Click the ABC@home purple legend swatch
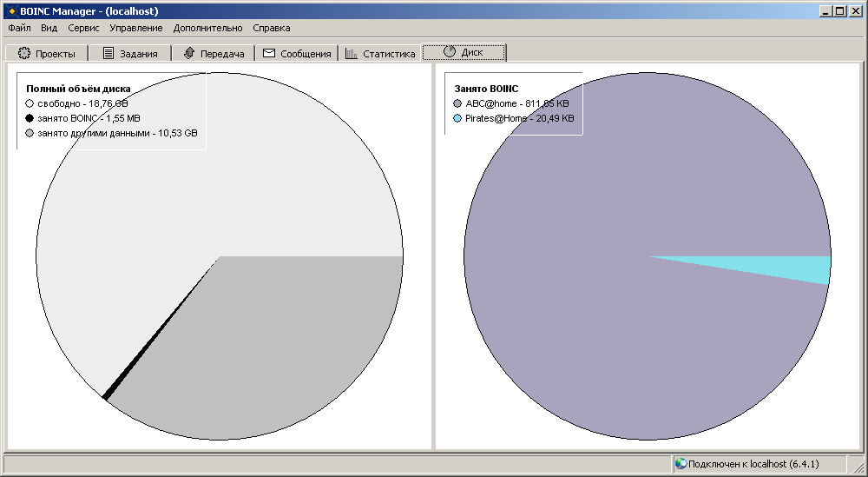Image resolution: width=868 pixels, height=477 pixels. [x=457, y=103]
